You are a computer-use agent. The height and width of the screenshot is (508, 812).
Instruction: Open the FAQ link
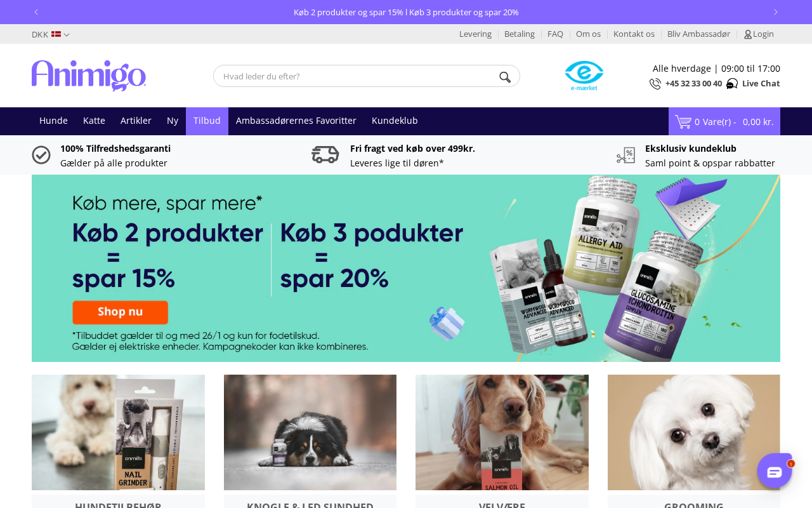pos(555,34)
